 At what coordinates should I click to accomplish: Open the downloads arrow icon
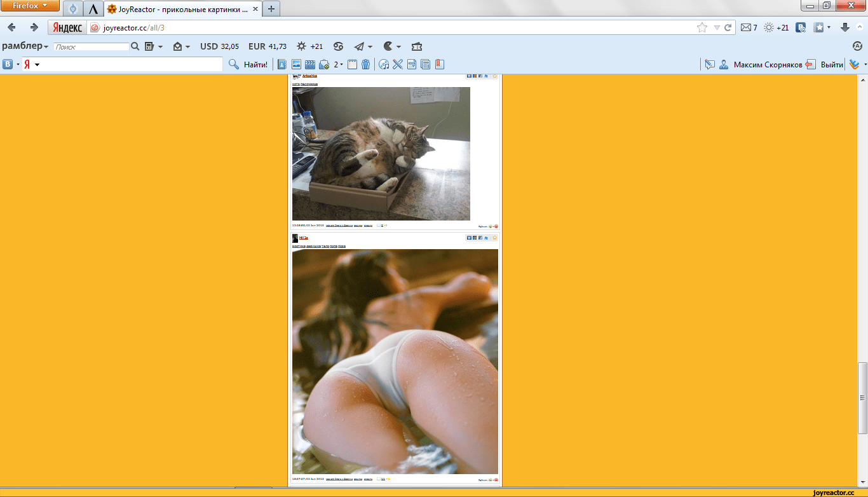point(844,27)
